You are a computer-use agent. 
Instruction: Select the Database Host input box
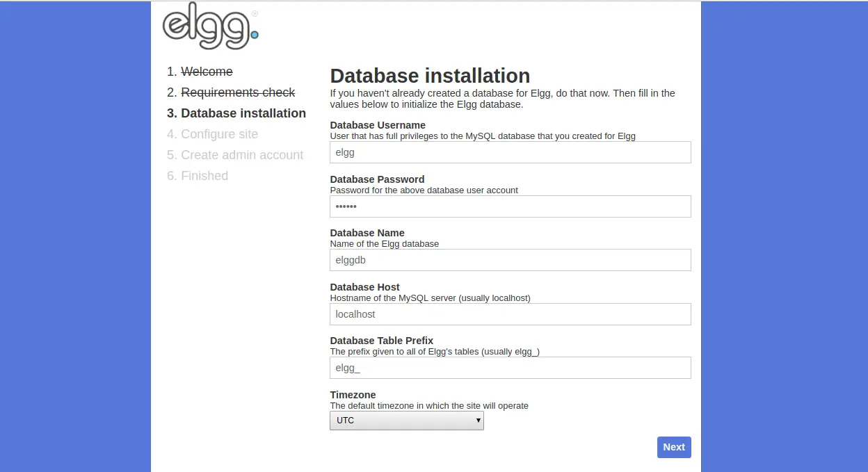[511, 314]
